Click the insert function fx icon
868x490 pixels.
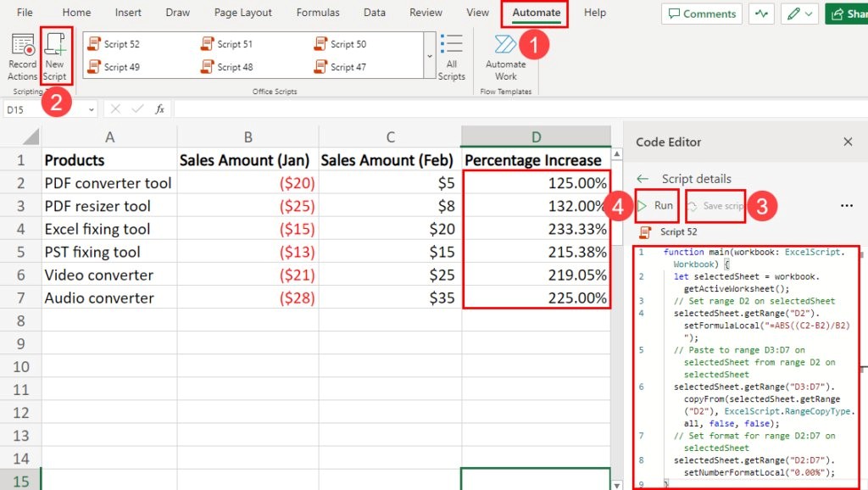pyautogui.click(x=159, y=109)
